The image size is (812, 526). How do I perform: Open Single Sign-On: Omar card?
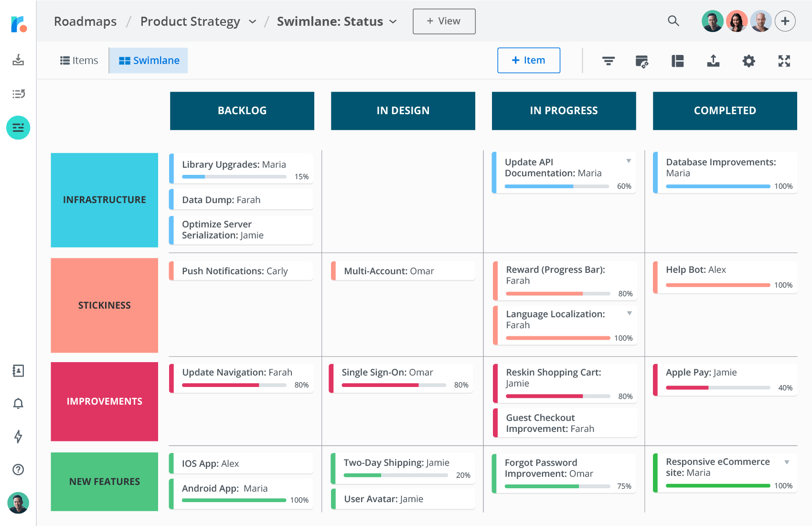(401, 378)
